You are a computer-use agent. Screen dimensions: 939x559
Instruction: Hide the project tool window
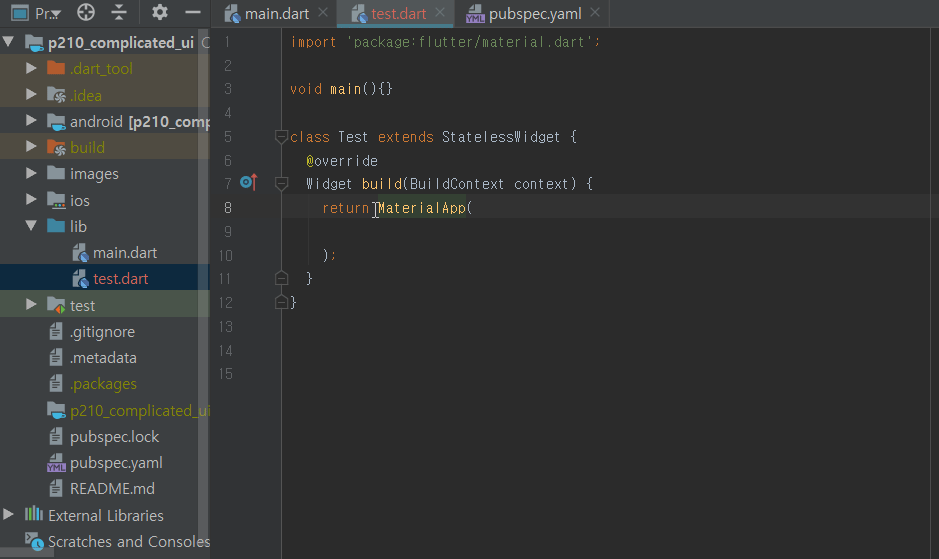tap(193, 13)
